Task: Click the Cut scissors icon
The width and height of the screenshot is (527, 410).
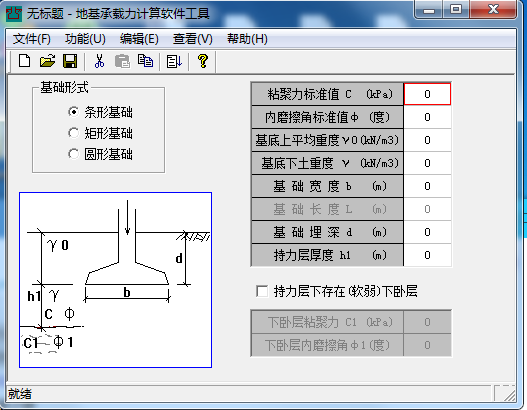Action: [x=99, y=61]
